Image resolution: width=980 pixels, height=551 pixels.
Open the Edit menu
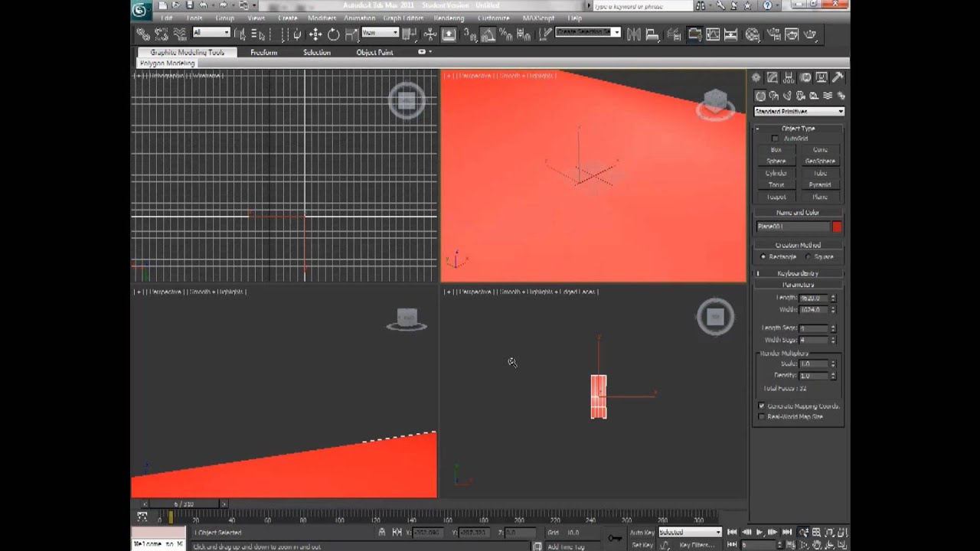click(166, 18)
